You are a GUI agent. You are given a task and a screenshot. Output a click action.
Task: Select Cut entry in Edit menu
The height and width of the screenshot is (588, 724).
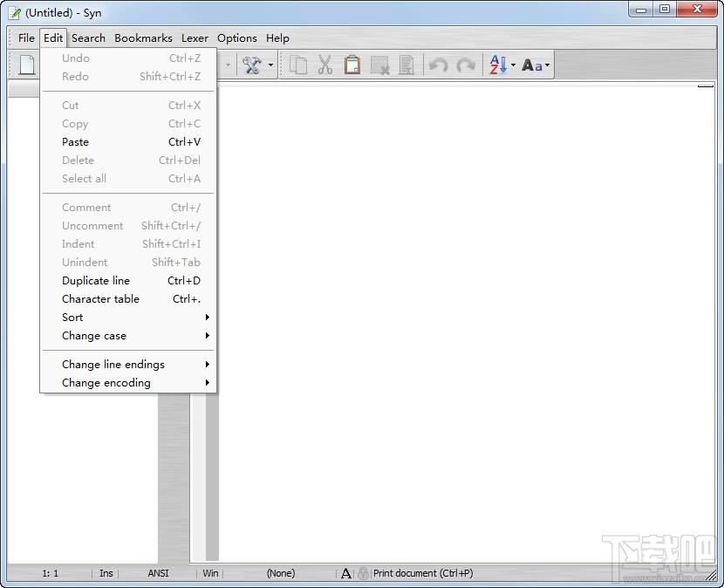pos(128,106)
